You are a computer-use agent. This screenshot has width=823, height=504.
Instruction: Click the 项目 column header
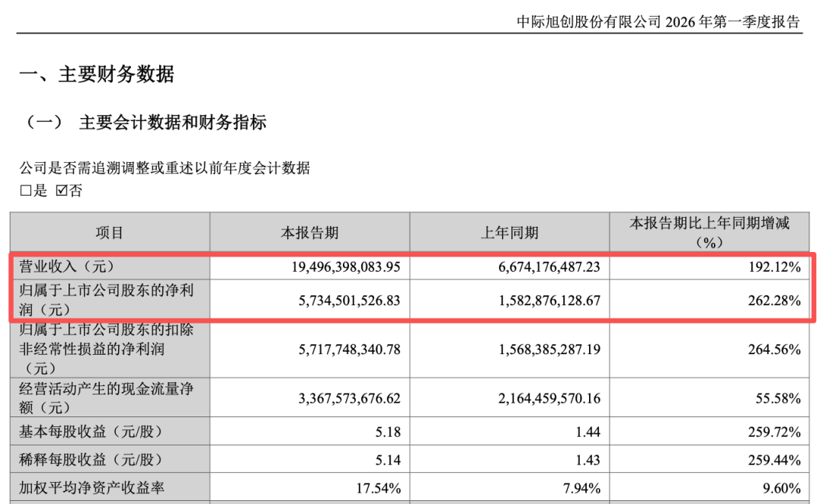pyautogui.click(x=110, y=232)
